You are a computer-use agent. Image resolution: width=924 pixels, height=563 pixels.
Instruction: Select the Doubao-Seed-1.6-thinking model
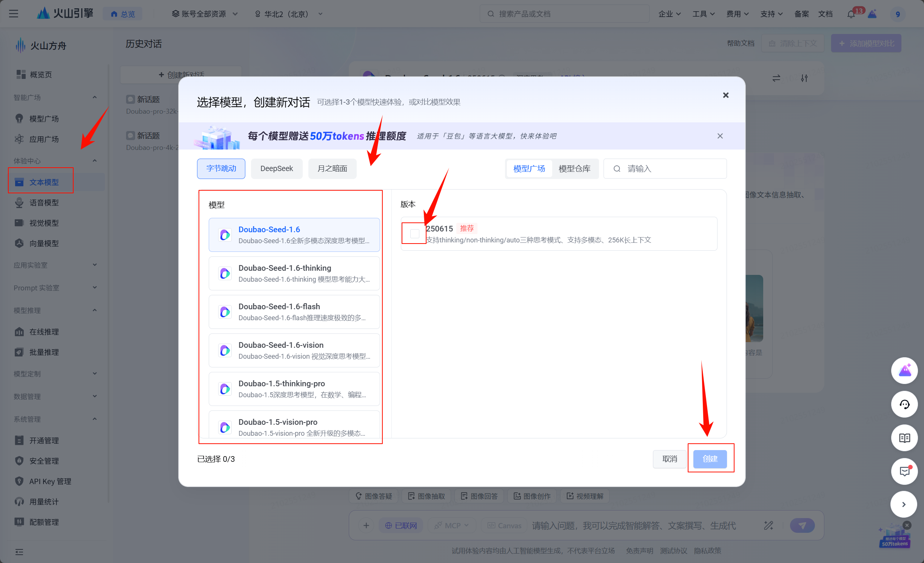tap(294, 273)
